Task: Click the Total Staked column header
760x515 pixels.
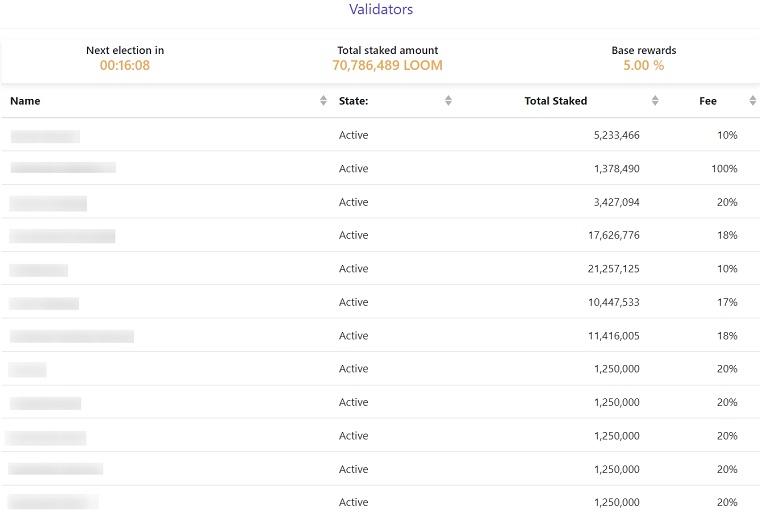Action: point(555,101)
